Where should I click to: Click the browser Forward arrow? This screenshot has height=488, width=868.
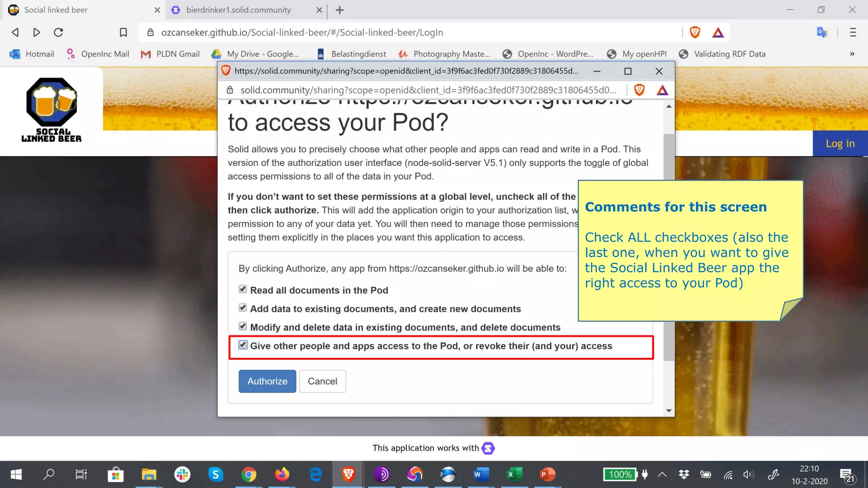click(36, 32)
